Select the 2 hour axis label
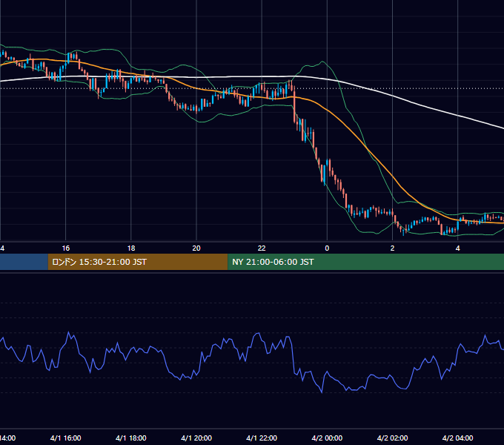The width and height of the screenshot is (504, 445). 393,248
